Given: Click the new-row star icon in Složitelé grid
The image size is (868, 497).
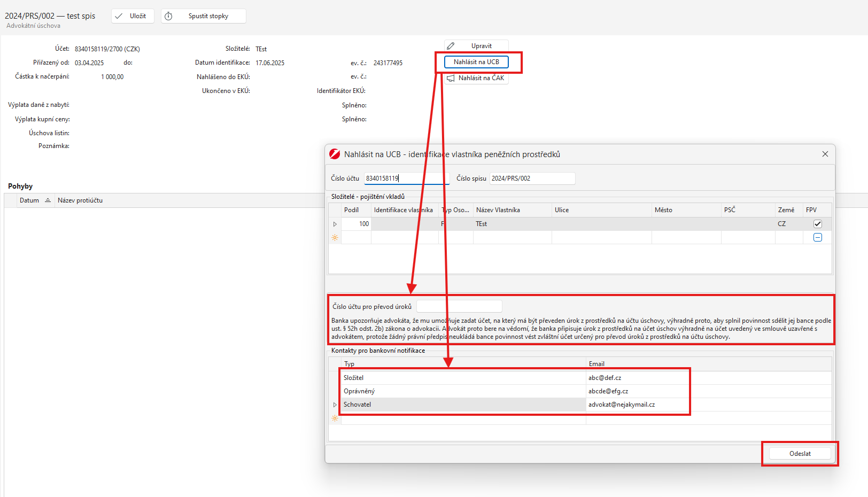Looking at the screenshot, I should 335,237.
